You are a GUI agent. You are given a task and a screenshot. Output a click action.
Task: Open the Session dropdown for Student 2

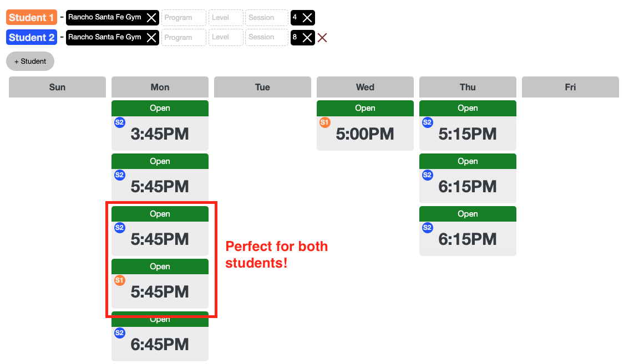pyautogui.click(x=267, y=38)
